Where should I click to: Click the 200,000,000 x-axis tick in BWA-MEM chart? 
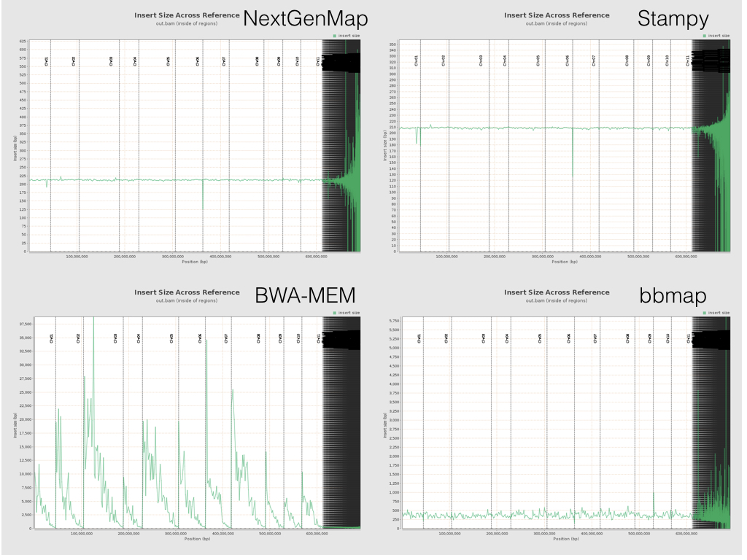coord(128,534)
